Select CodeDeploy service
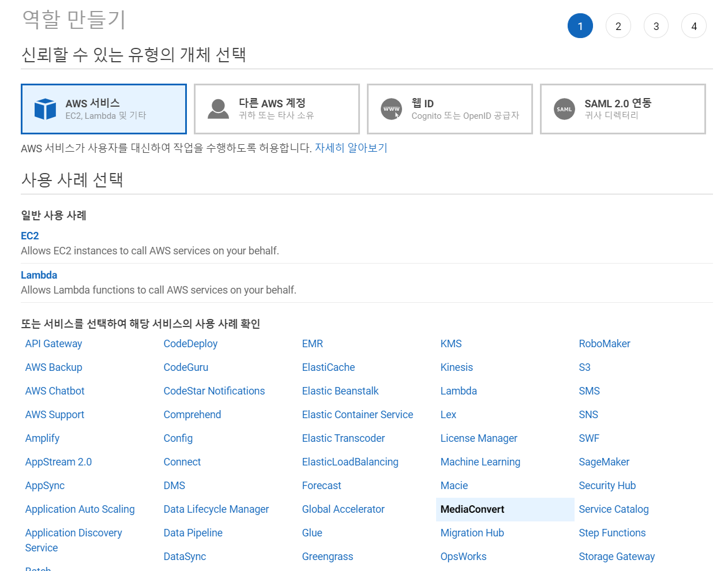728x571 pixels. 190,344
